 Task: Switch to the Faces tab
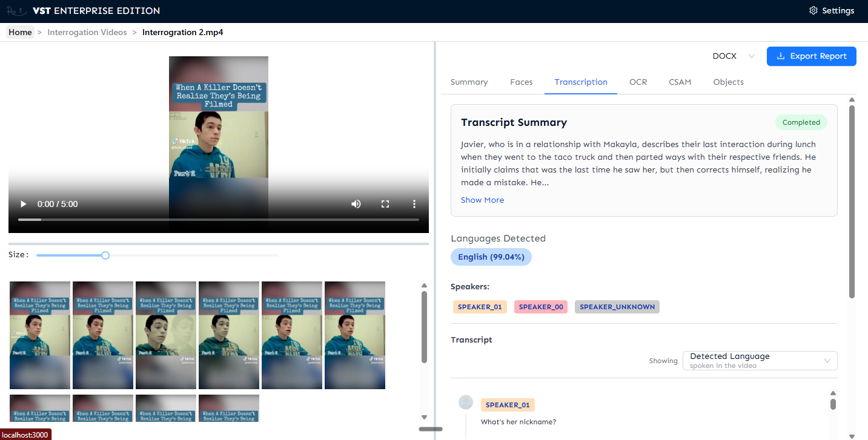(521, 82)
